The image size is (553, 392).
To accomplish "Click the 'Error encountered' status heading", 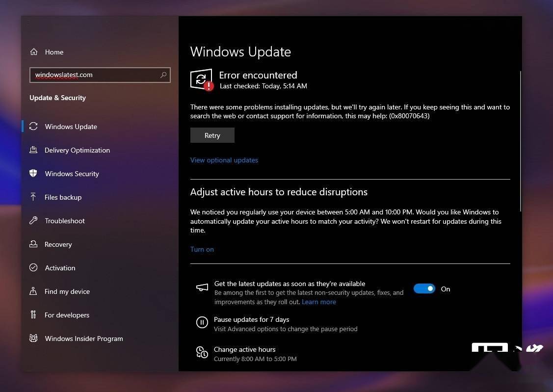I will pyautogui.click(x=258, y=75).
